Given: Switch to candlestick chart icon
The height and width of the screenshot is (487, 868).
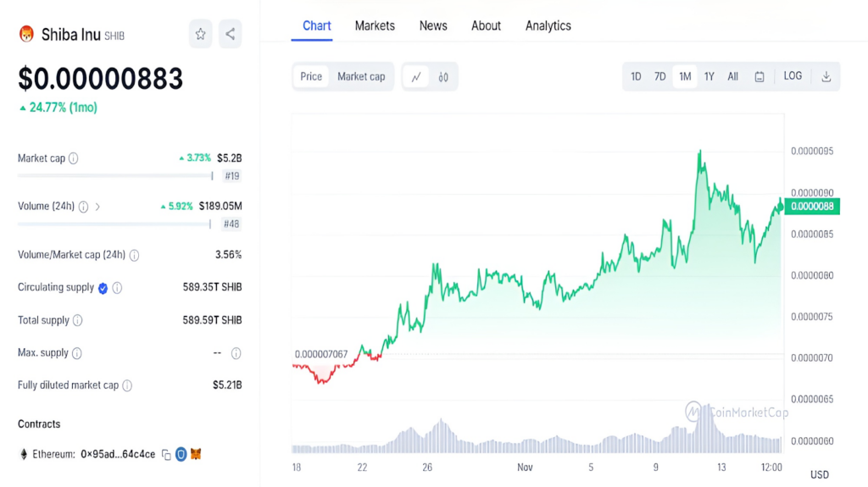Looking at the screenshot, I should pos(442,77).
